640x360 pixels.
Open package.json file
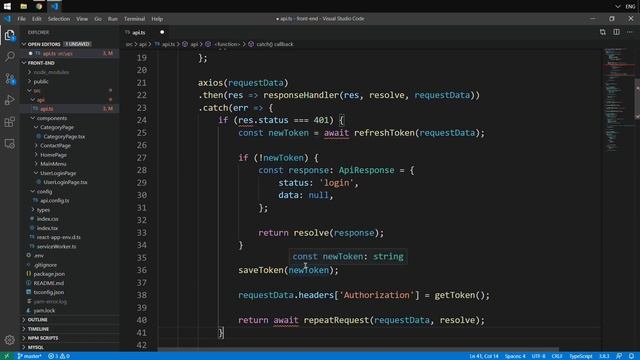(x=49, y=274)
